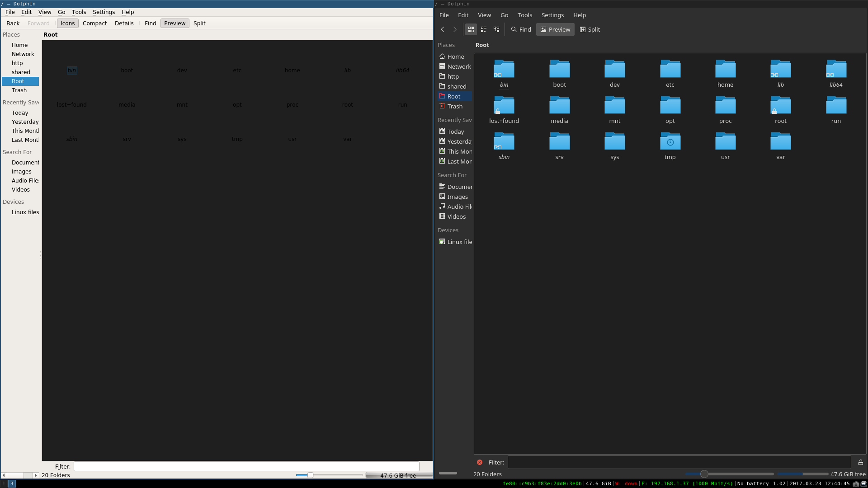Select Today entry in left window sidebar
Image resolution: width=868 pixels, height=488 pixels.
[x=20, y=113]
